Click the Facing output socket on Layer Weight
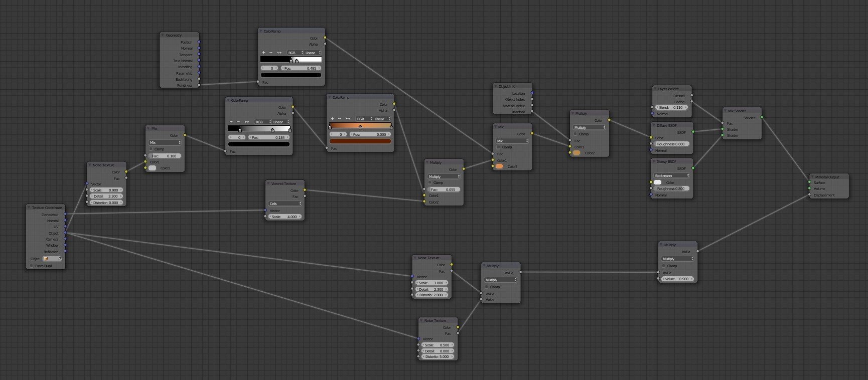This screenshot has width=868, height=380. pyautogui.click(x=692, y=101)
